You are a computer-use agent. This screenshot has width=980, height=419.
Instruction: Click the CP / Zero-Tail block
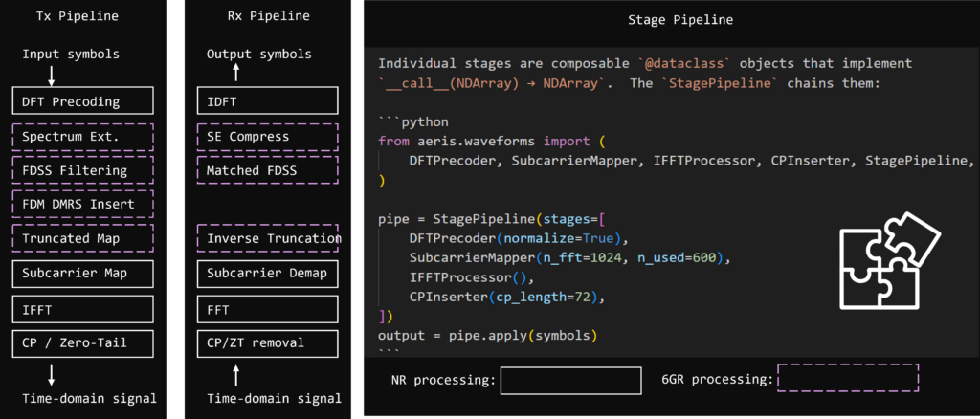83,342
